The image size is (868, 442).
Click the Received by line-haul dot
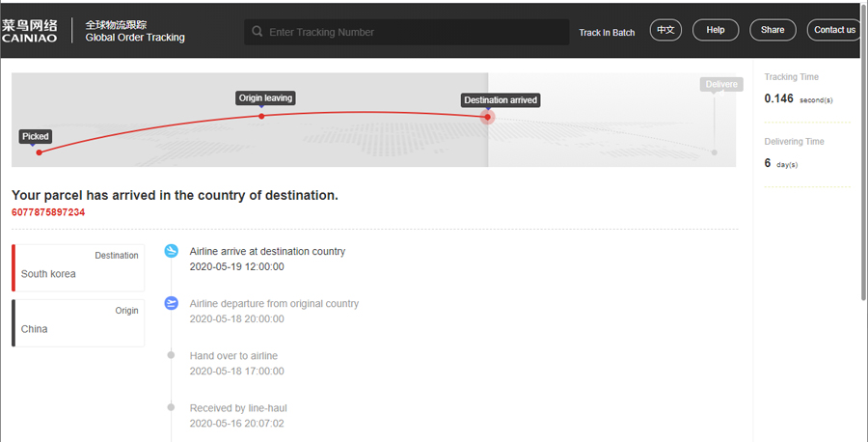point(171,407)
